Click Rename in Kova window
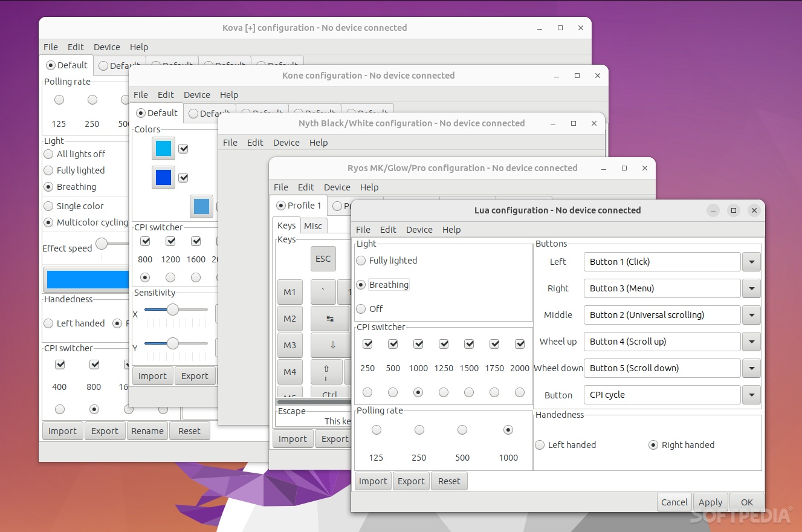Viewport: 802px width, 532px height. (x=147, y=431)
